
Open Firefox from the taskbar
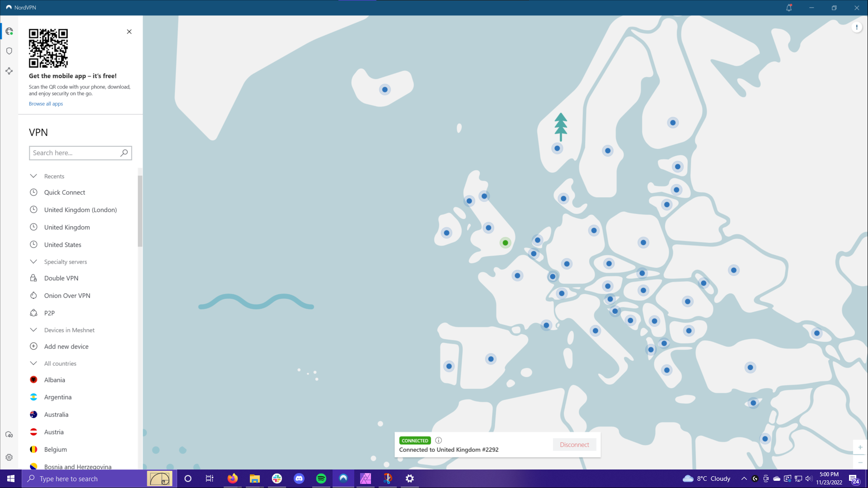(232, 479)
